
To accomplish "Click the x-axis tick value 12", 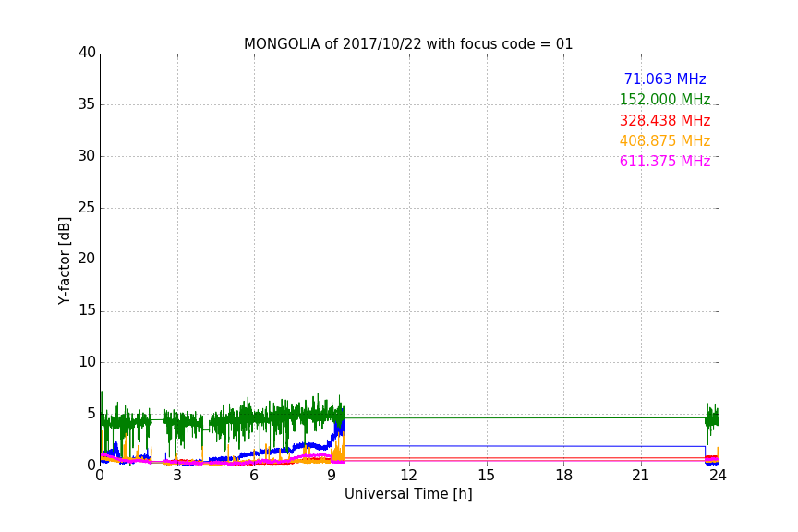I will [408, 476].
